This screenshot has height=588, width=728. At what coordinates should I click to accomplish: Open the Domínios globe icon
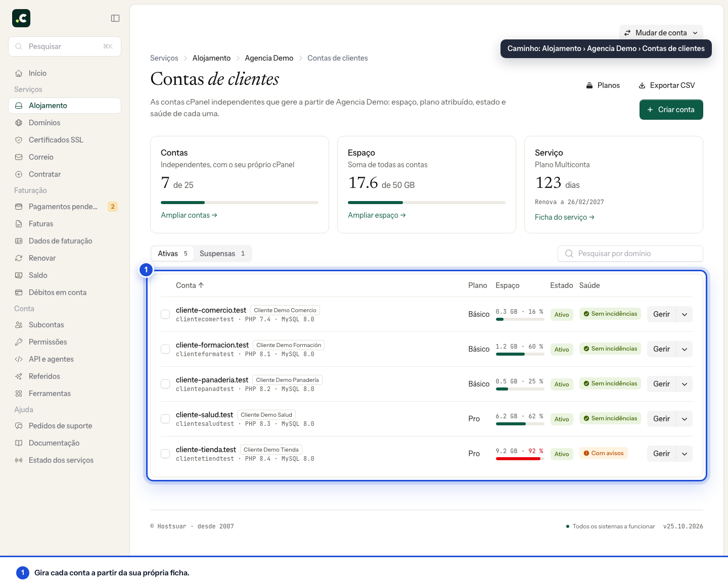point(19,123)
